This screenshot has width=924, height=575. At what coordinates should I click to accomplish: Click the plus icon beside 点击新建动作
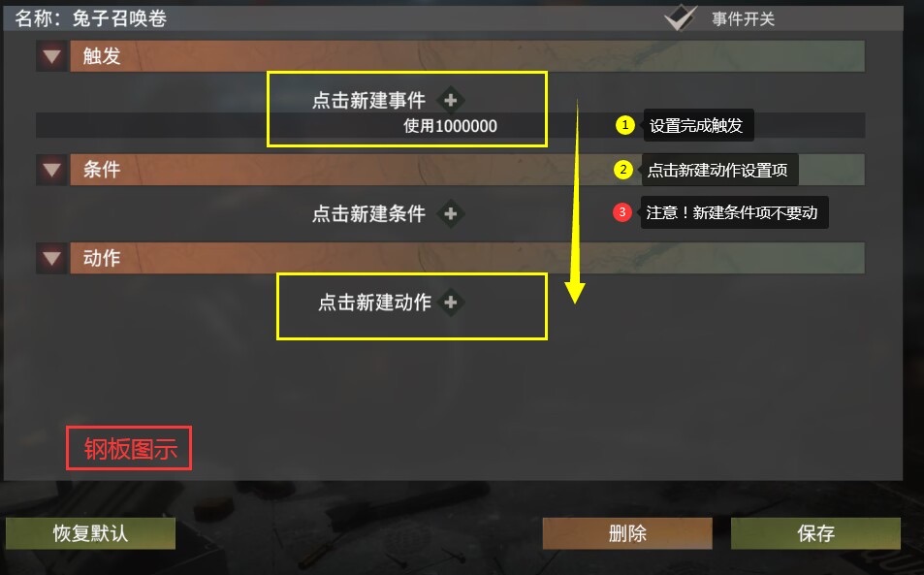[450, 303]
